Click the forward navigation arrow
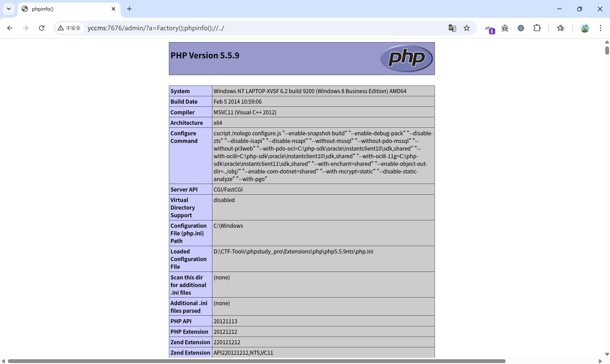Image resolution: width=610 pixels, height=364 pixels. click(x=25, y=28)
